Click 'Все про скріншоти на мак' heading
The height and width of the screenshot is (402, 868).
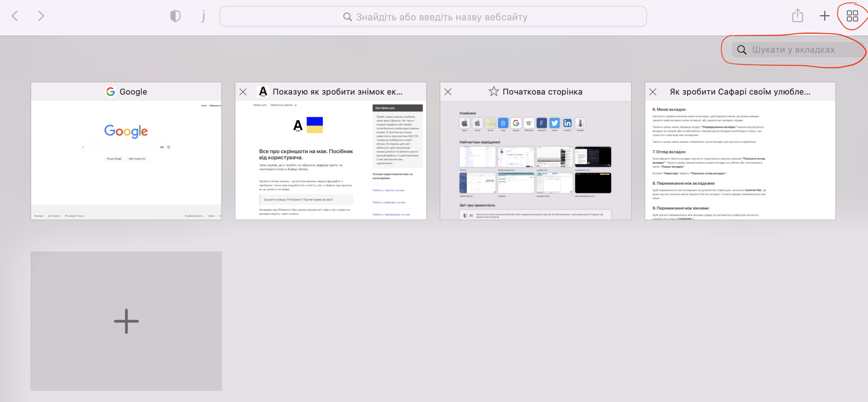[x=306, y=154]
